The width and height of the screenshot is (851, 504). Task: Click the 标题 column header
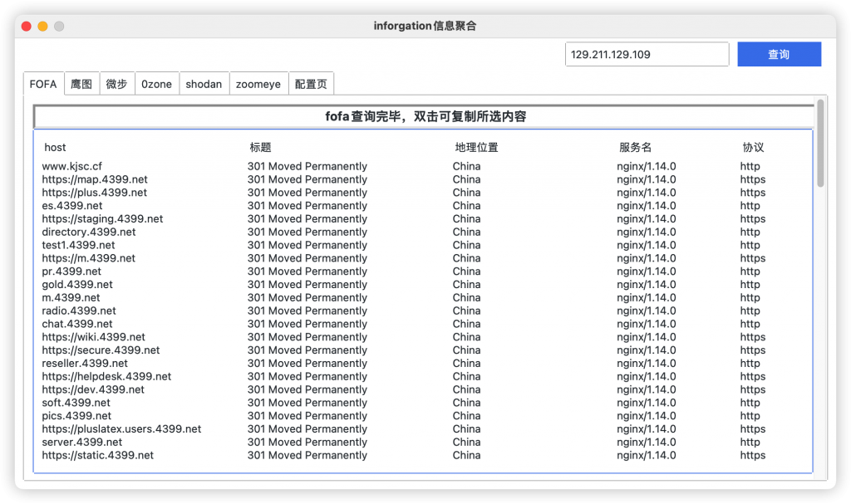260,147
